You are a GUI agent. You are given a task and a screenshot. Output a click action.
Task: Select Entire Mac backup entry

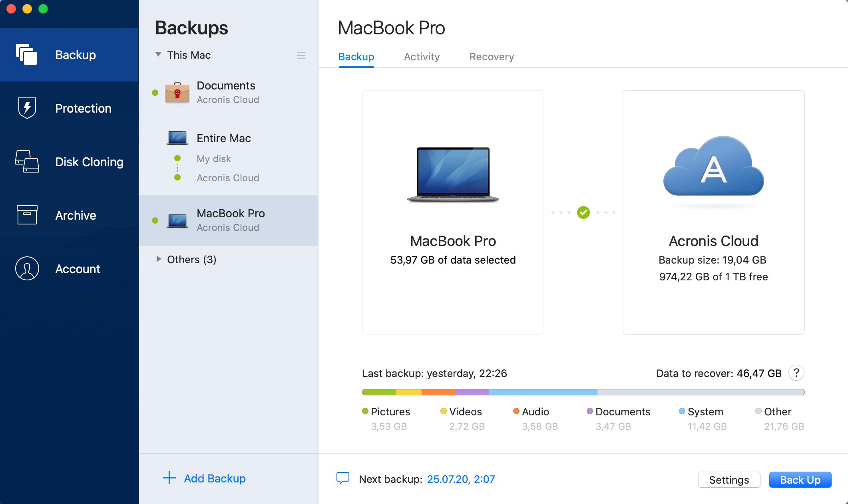223,138
